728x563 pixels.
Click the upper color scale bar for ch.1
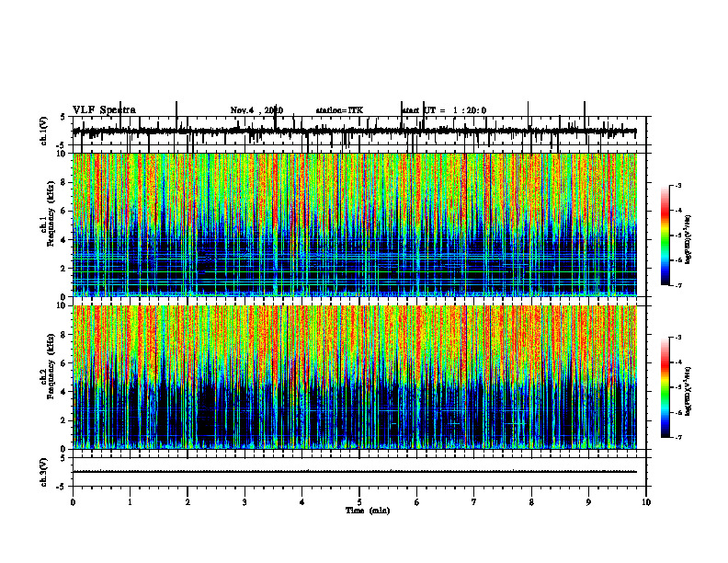pyautogui.click(x=665, y=236)
